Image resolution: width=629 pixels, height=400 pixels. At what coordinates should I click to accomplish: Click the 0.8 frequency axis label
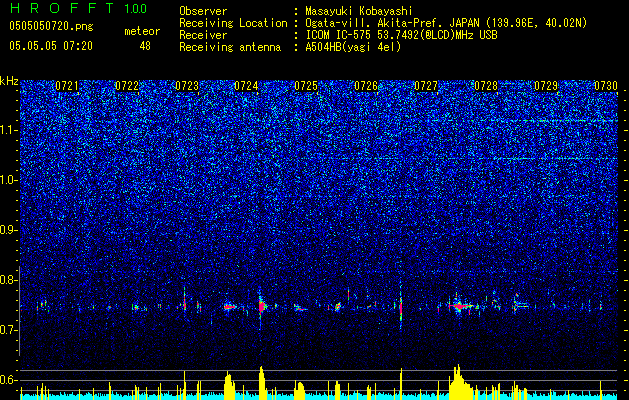click(8, 280)
